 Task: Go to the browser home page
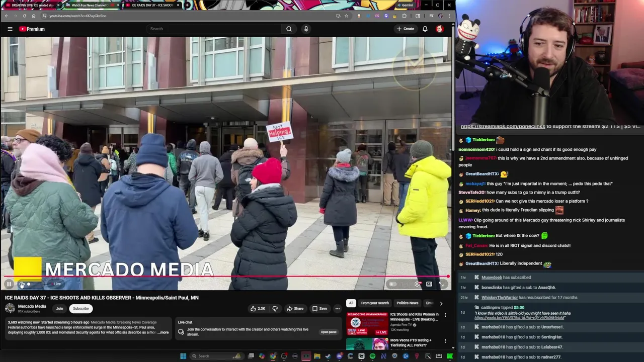(x=34, y=16)
